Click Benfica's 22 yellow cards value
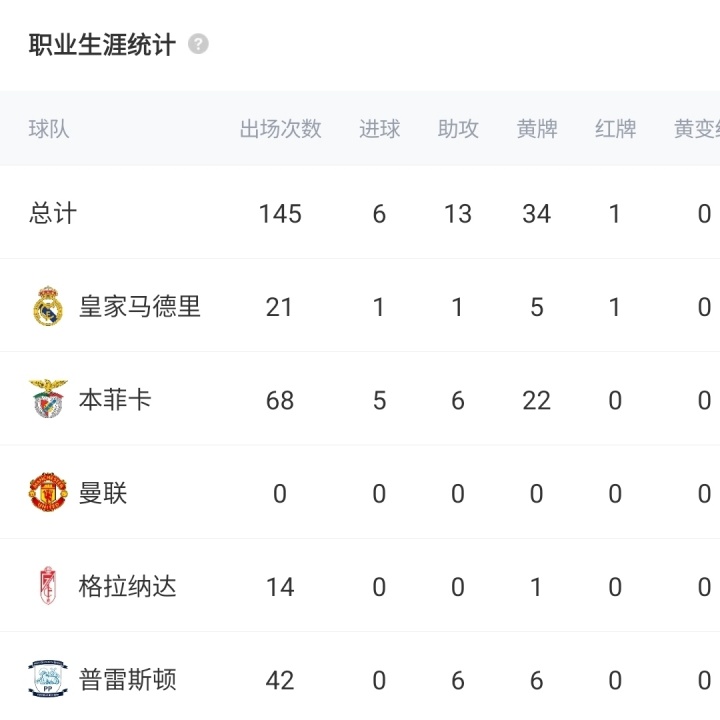 [x=537, y=400]
